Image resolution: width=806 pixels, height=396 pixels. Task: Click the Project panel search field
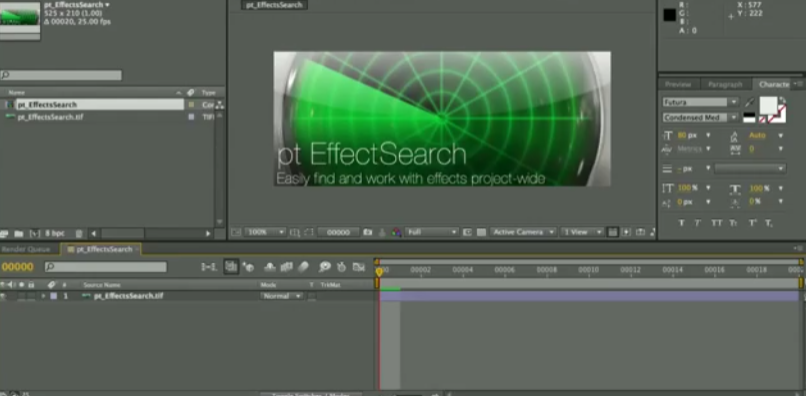(x=61, y=75)
